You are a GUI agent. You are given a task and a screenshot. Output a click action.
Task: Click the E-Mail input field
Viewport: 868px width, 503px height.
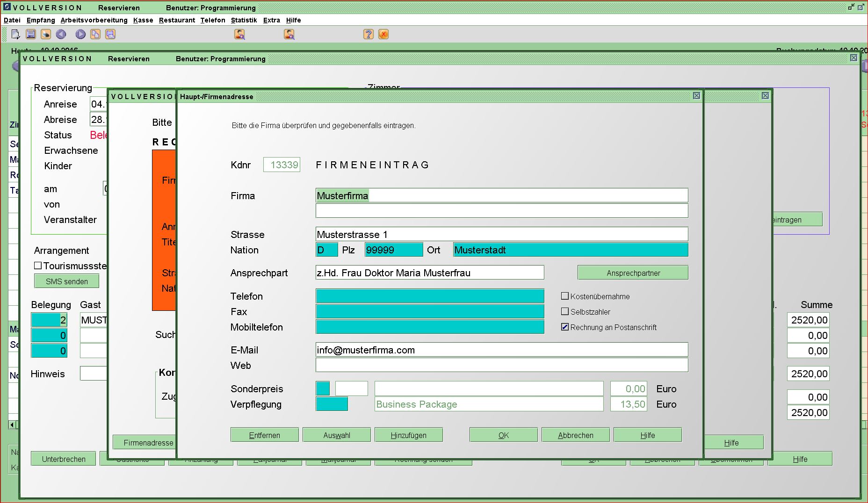click(x=502, y=350)
